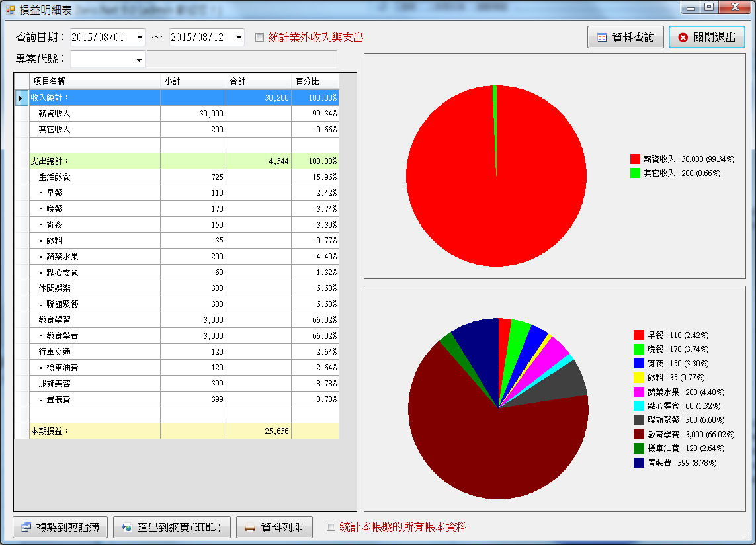Click the row selector arrow beside 收入總計
Image resolution: width=756 pixels, height=545 pixels.
pos(21,97)
